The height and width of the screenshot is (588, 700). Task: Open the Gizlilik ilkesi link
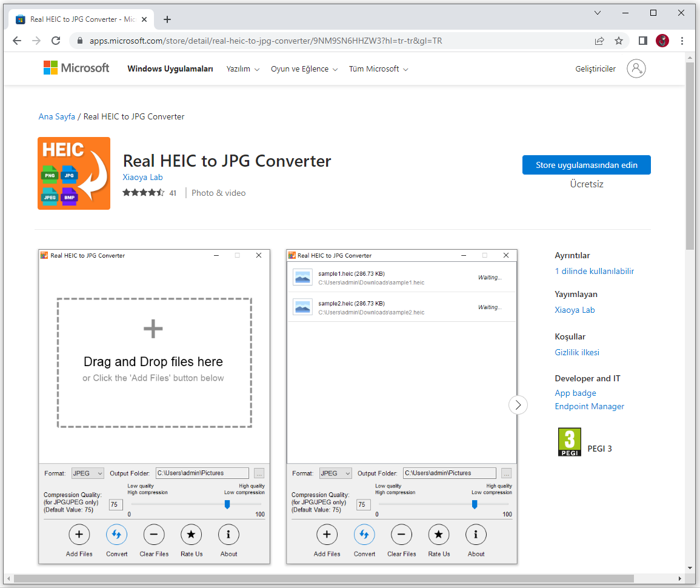[x=577, y=352]
